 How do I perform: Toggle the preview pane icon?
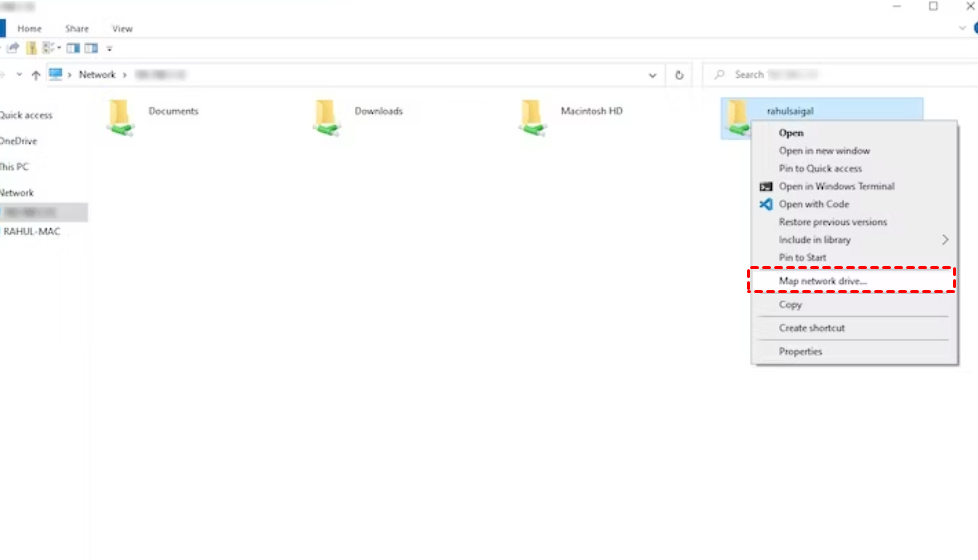tap(73, 48)
